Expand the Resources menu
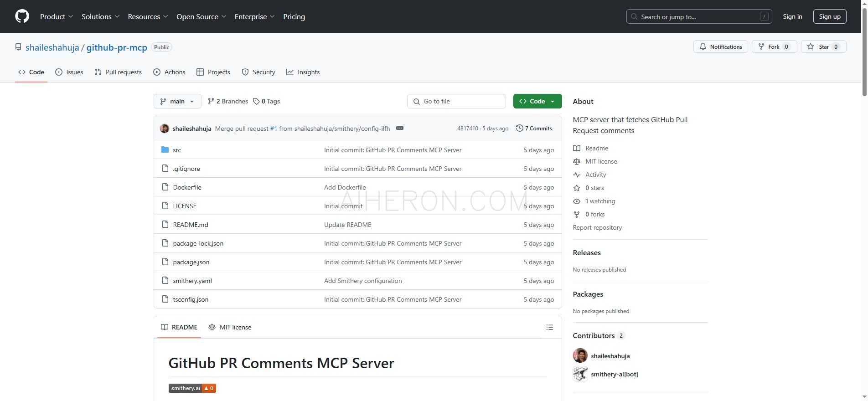The height and width of the screenshot is (401, 868). tap(148, 16)
